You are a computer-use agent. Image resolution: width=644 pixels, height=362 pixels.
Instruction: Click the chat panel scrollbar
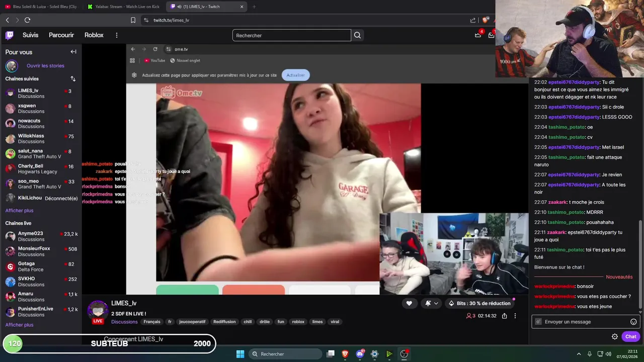[x=640, y=264]
